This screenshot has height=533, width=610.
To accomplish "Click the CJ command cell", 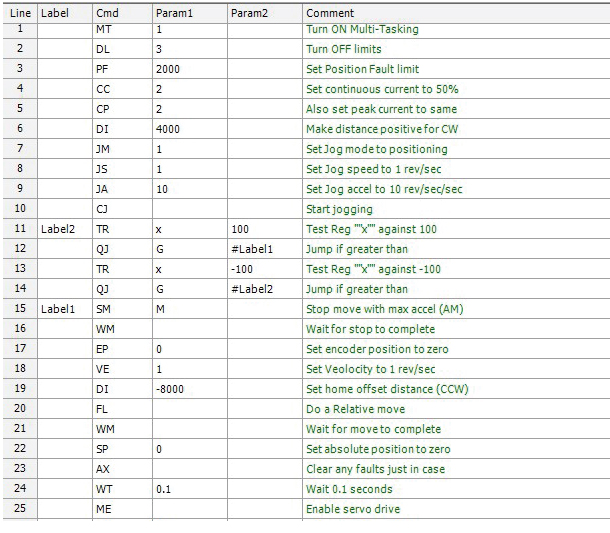I will click(x=123, y=209).
